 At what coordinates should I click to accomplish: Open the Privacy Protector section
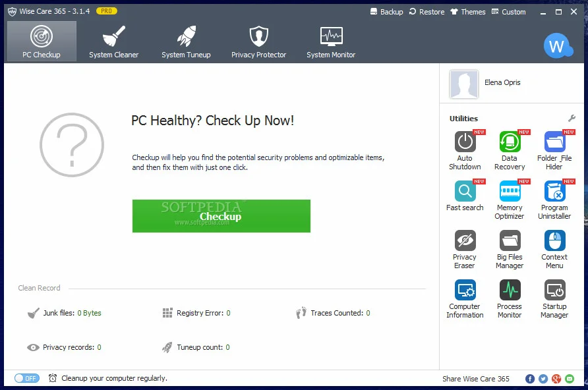258,40
